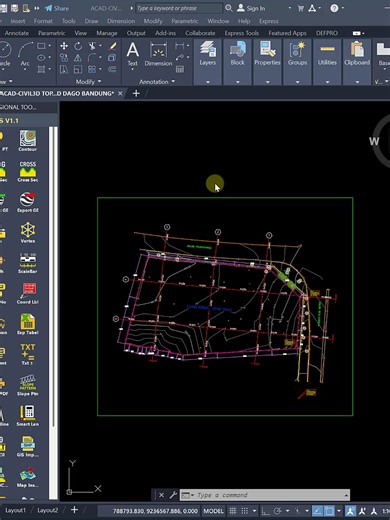Select the Vertex tool
The width and height of the screenshot is (390, 520).
point(28,232)
